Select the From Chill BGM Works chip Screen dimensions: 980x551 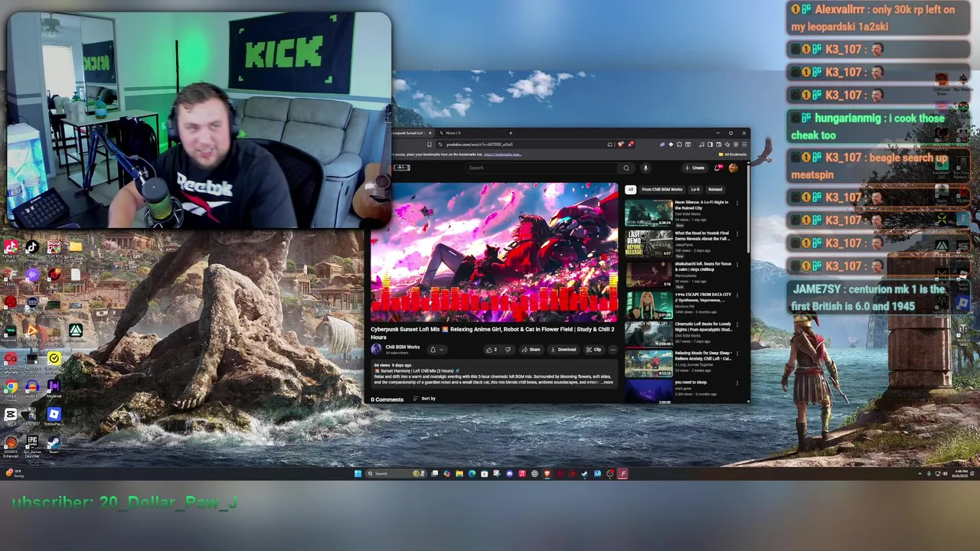662,189
